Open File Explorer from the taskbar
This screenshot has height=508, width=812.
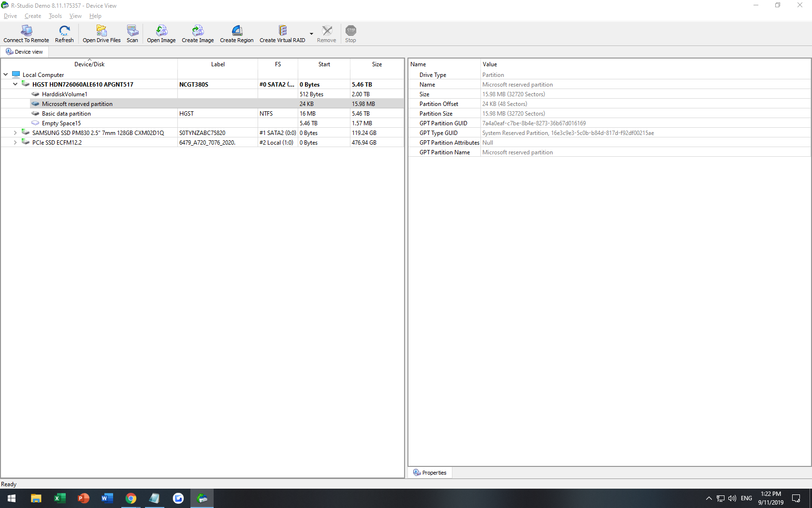pyautogui.click(x=36, y=498)
